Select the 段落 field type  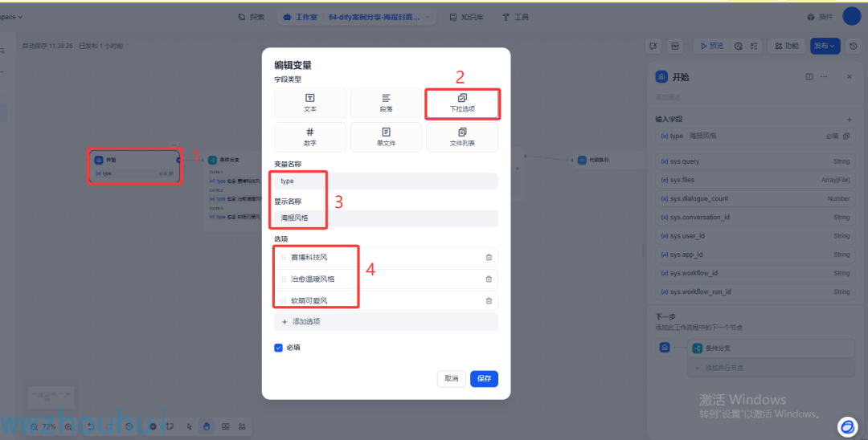[386, 103]
